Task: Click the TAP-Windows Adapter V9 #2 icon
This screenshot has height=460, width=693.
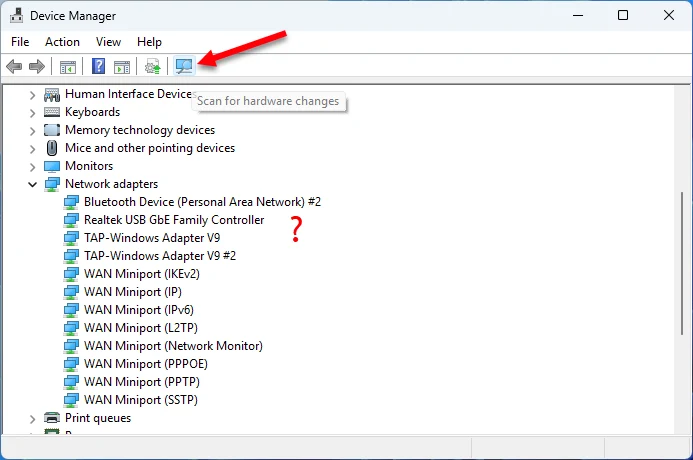Action: pyautogui.click(x=71, y=256)
